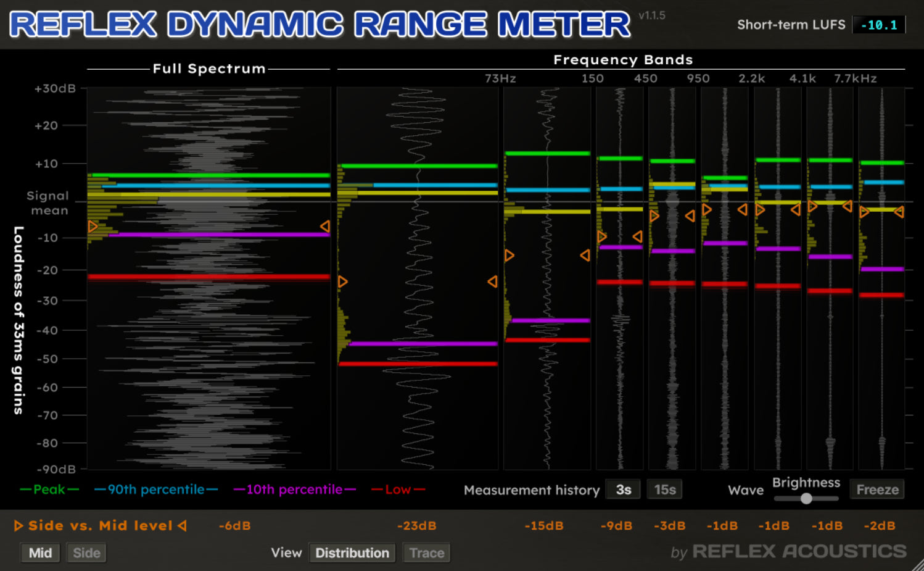Click left orange marker in the 950–2.2k band
The image size is (924, 571).
(707, 210)
